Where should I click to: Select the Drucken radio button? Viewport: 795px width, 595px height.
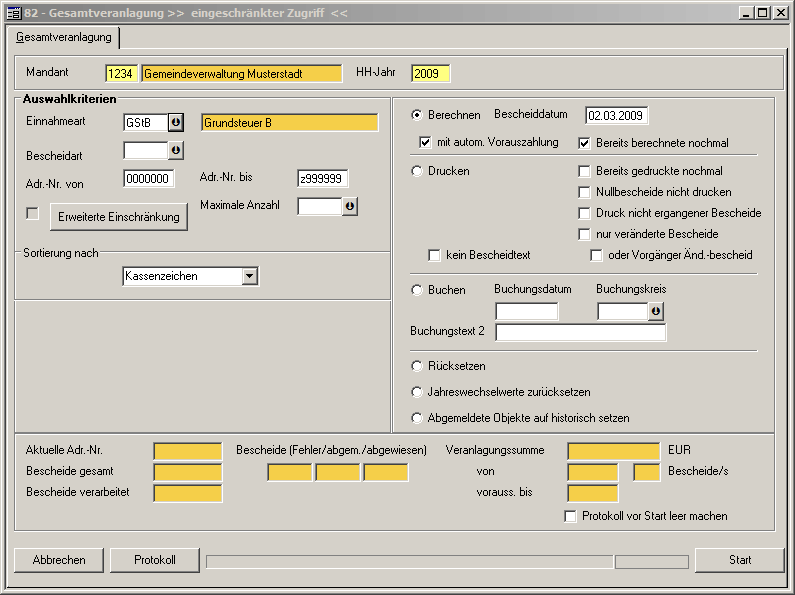click(418, 171)
